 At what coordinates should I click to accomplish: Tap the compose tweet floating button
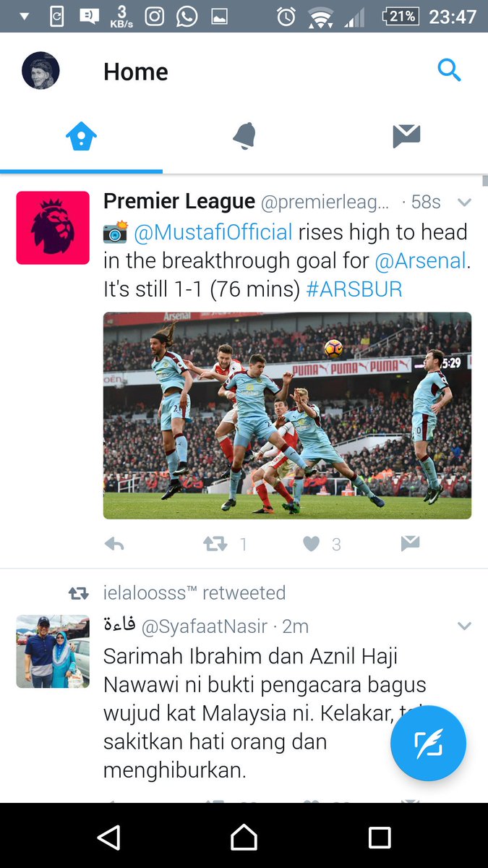428,743
